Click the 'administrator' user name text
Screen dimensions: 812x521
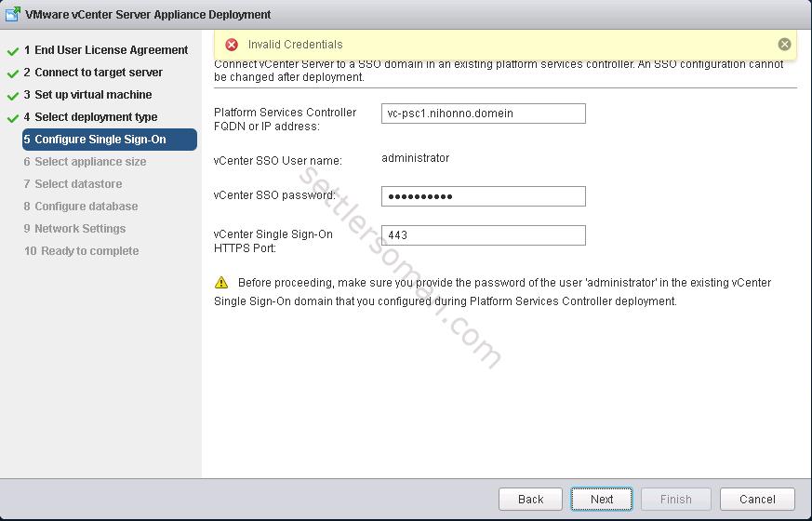(x=416, y=158)
